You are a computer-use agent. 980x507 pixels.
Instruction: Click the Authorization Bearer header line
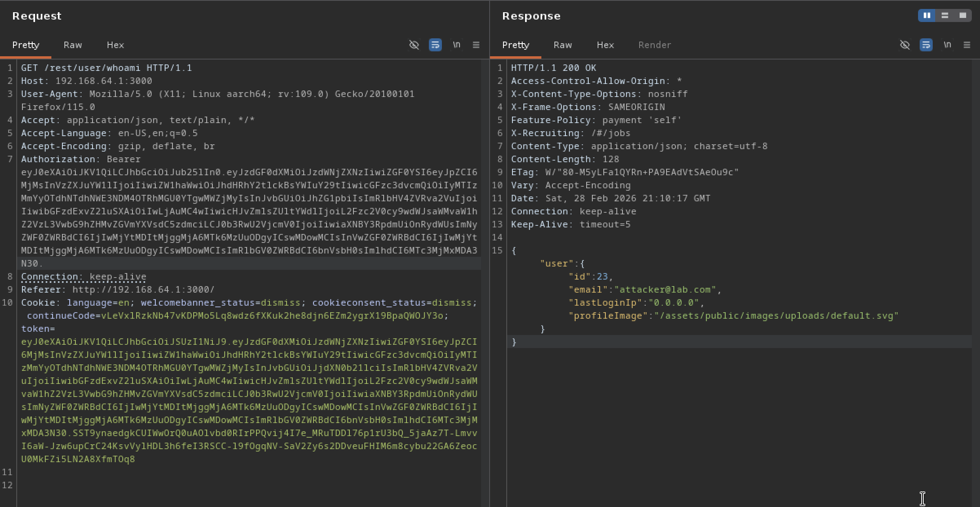click(x=81, y=159)
